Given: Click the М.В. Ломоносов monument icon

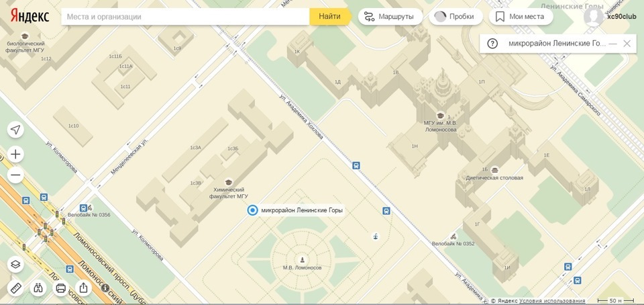Looking at the screenshot, I should pos(303,260).
